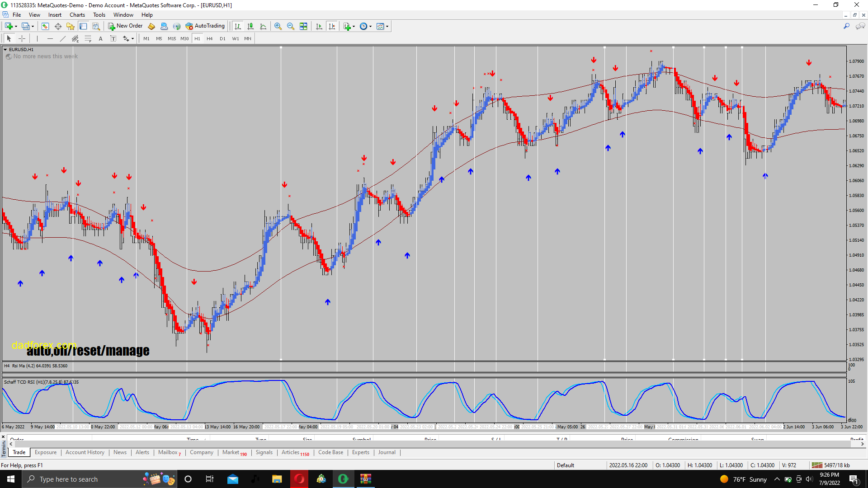
Task: Toggle chart auto scroll
Action: point(319,26)
